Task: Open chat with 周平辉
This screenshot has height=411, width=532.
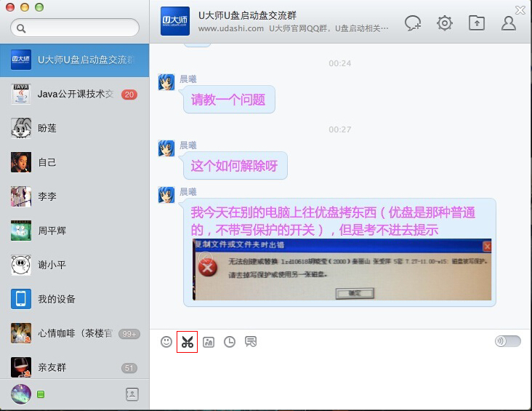Action: [75, 231]
